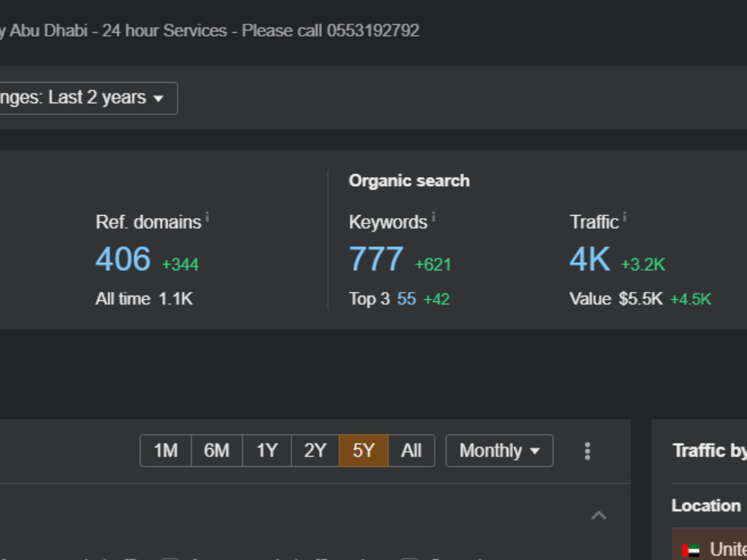Screen dimensions: 747x560
Task: Select the 5Y time range
Action: 364,450
